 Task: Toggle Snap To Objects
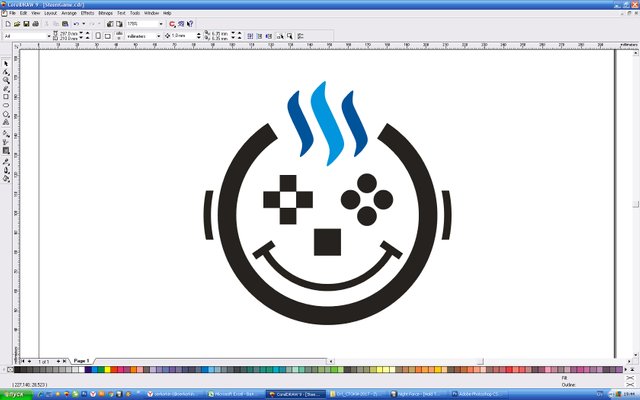[x=269, y=36]
